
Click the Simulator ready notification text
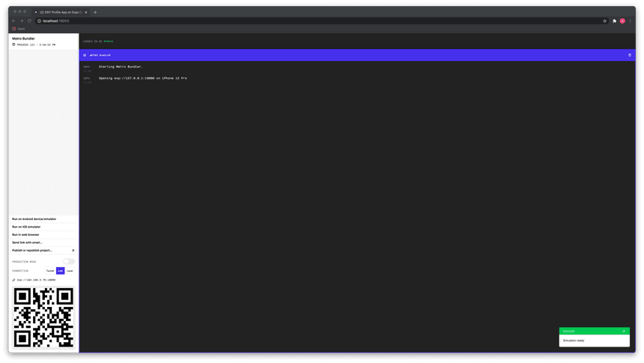pyautogui.click(x=574, y=341)
